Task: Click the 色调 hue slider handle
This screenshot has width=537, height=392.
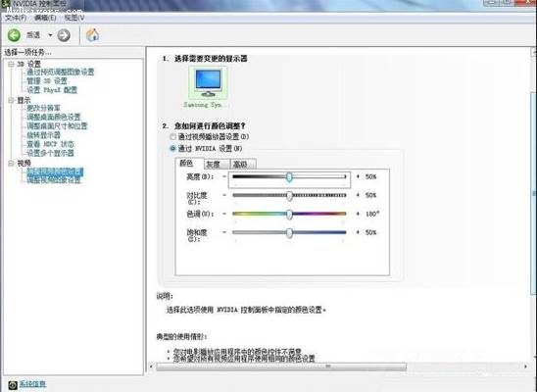Action: click(x=290, y=215)
